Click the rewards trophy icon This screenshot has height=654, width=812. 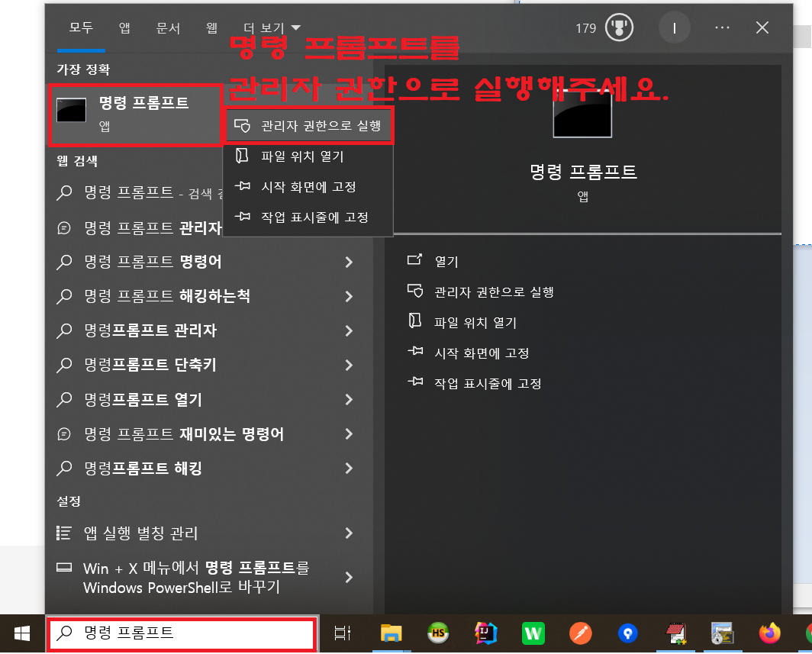[x=619, y=28]
